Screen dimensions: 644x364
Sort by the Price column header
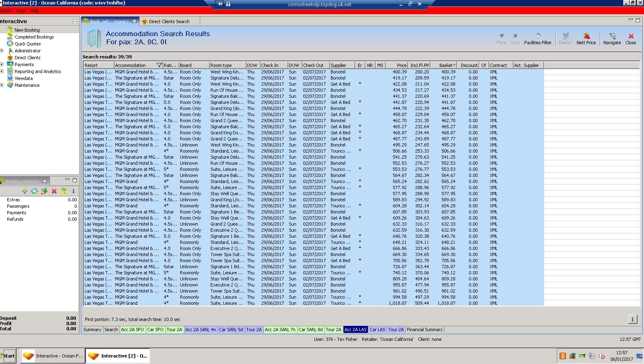[396, 65]
